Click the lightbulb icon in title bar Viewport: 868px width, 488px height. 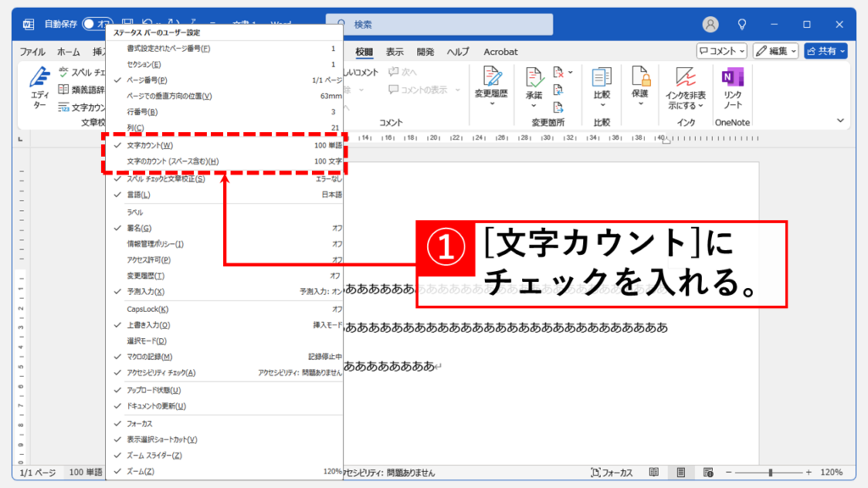point(743,25)
